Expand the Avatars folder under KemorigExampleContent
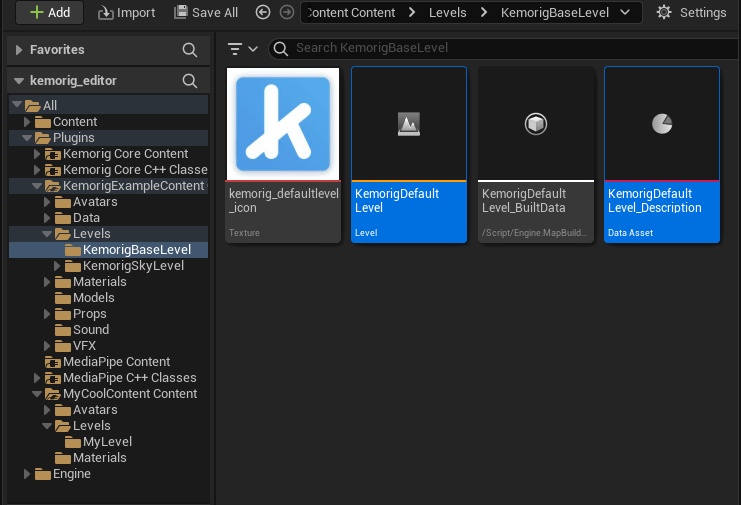 (48, 202)
